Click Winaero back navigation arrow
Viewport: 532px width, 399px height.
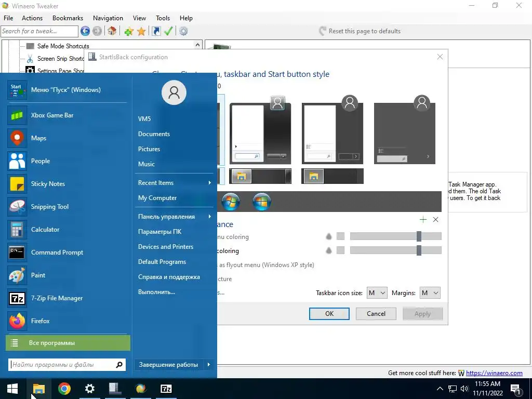pos(85,31)
